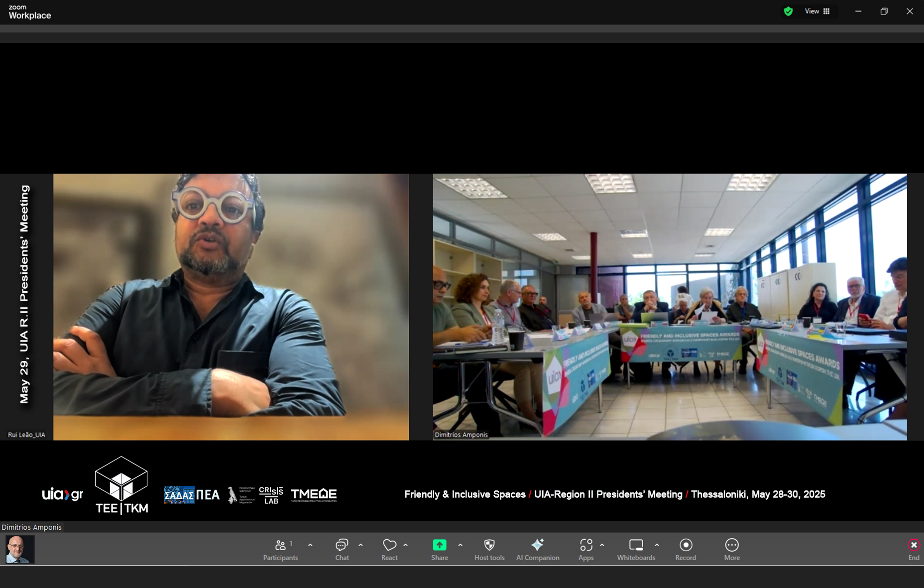Click the Dimitrios Amponis name above toolbar
924x588 pixels.
(31, 527)
